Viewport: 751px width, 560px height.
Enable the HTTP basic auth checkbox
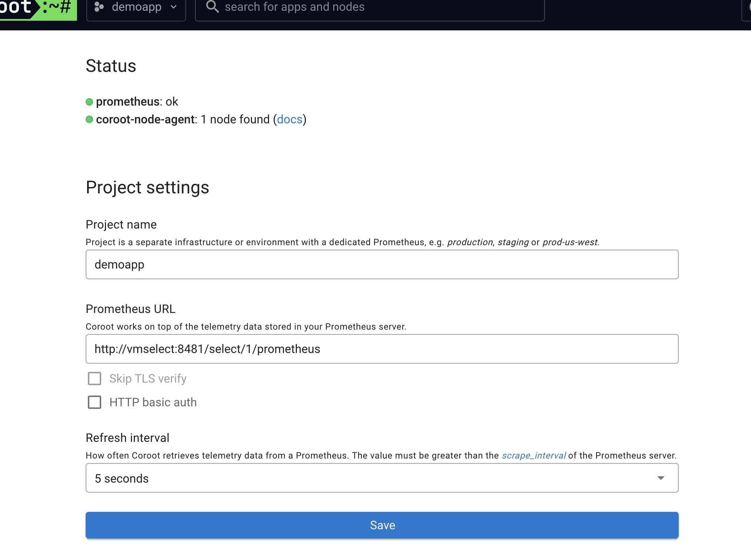click(95, 402)
